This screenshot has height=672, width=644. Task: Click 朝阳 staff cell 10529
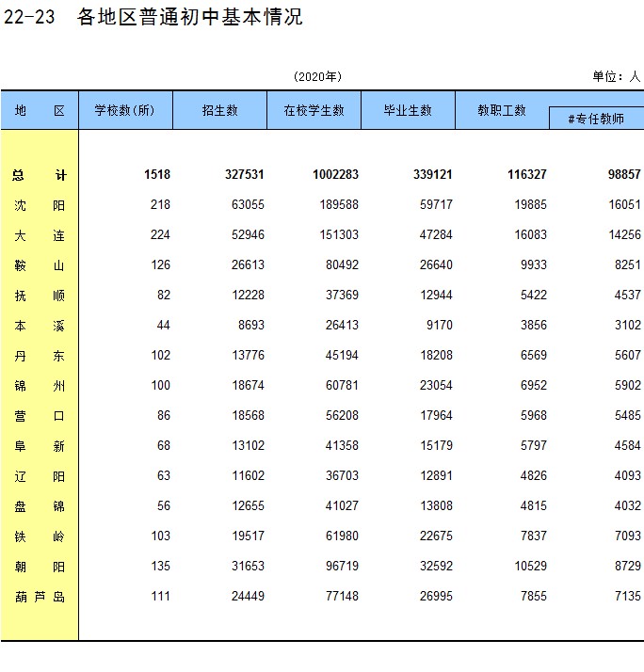530,566
